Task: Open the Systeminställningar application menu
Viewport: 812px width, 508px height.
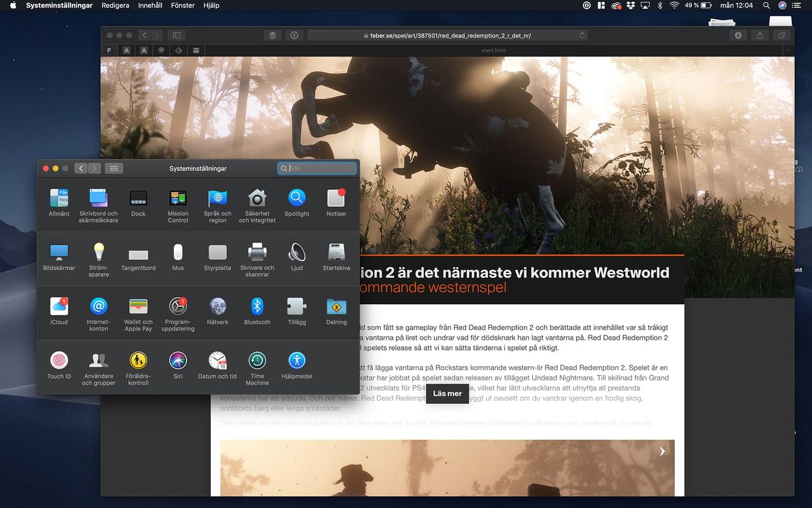Action: coord(59,5)
